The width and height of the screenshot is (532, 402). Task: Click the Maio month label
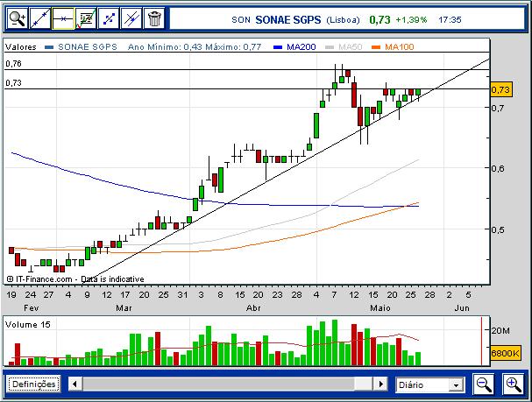[380, 307]
